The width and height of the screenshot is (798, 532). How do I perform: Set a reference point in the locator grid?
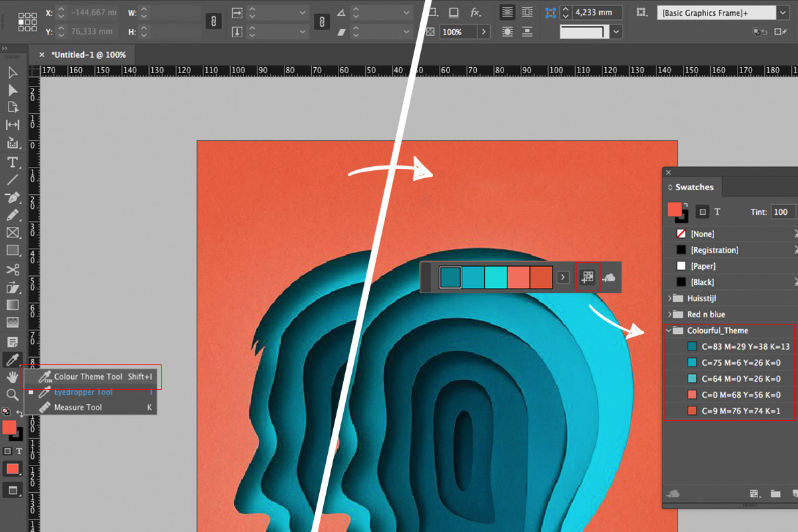point(27,22)
